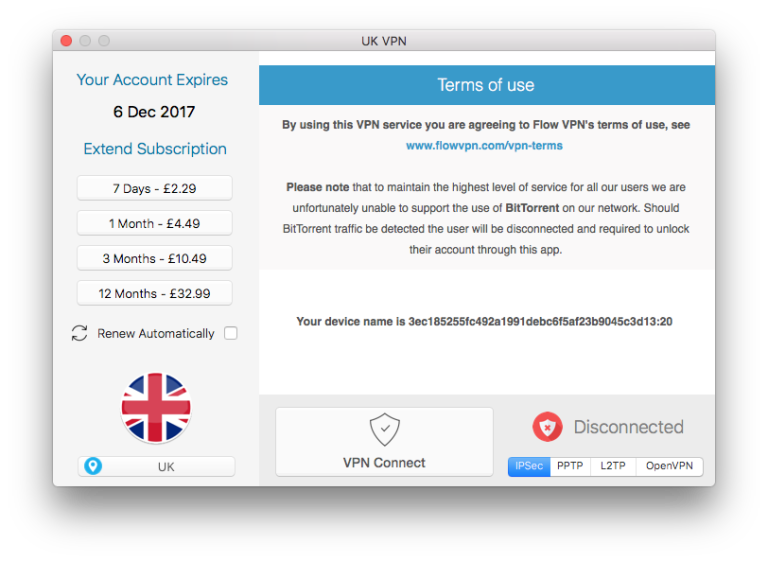Click the UK flag icon
768x562 pixels.
coord(156,408)
